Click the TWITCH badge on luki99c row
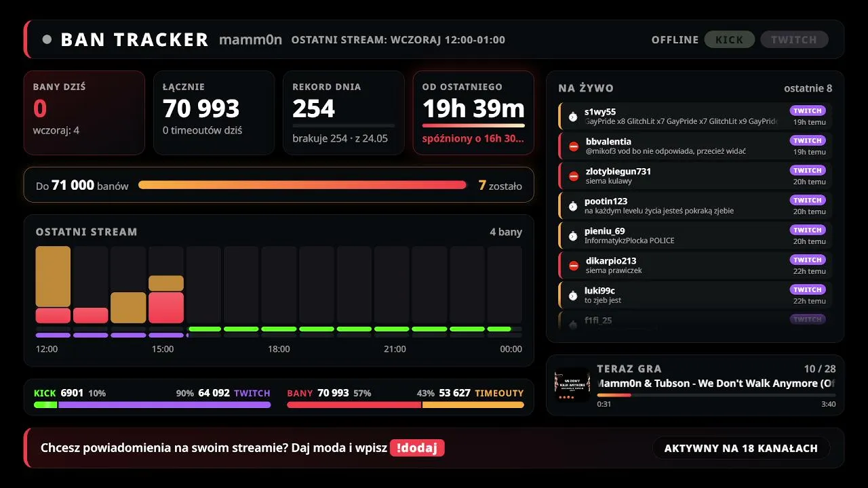Viewport: 868px width, 488px height. (x=808, y=289)
